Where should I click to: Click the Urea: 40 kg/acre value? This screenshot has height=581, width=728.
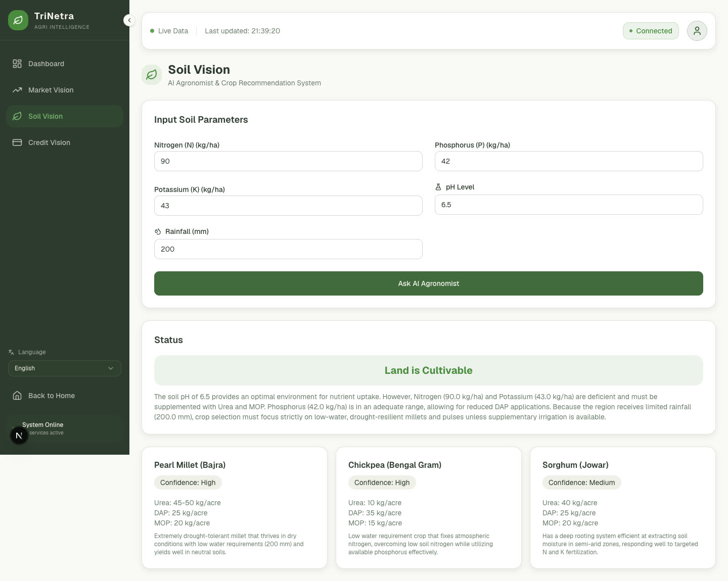coord(570,503)
